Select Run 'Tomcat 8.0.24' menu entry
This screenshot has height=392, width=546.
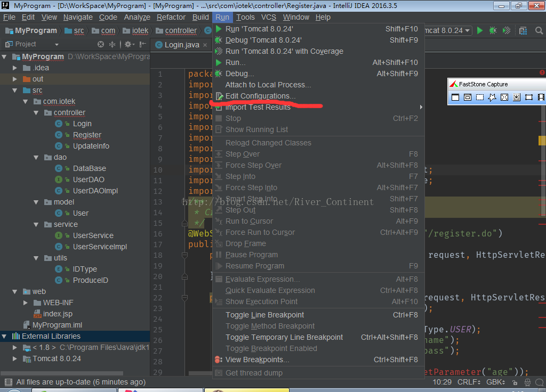318,29
